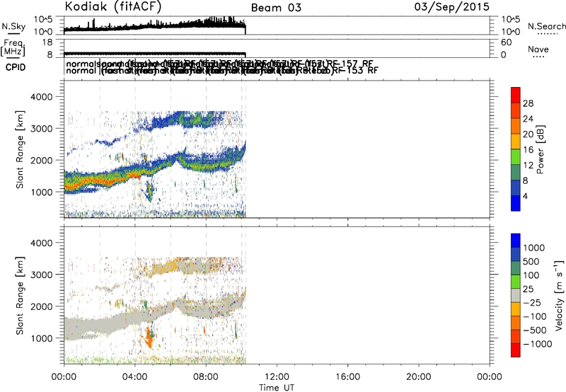
Task: Click the "Nave" legend label
Action: pyautogui.click(x=538, y=49)
